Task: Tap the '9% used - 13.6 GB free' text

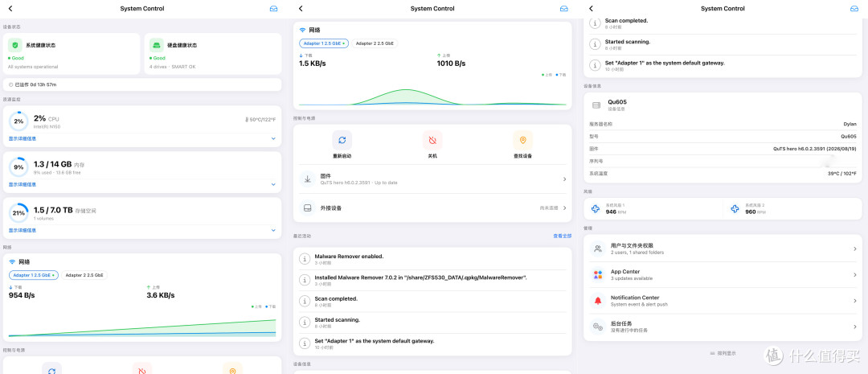Action: (58, 172)
